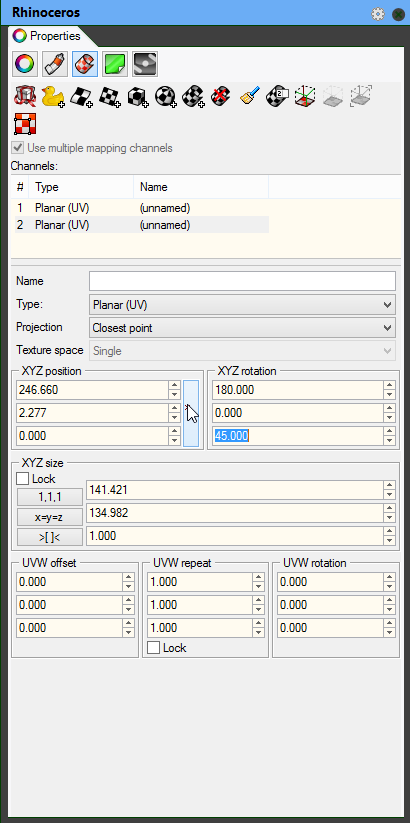Apply custom mapping with the duck icon
The image size is (410, 823).
tap(53, 97)
